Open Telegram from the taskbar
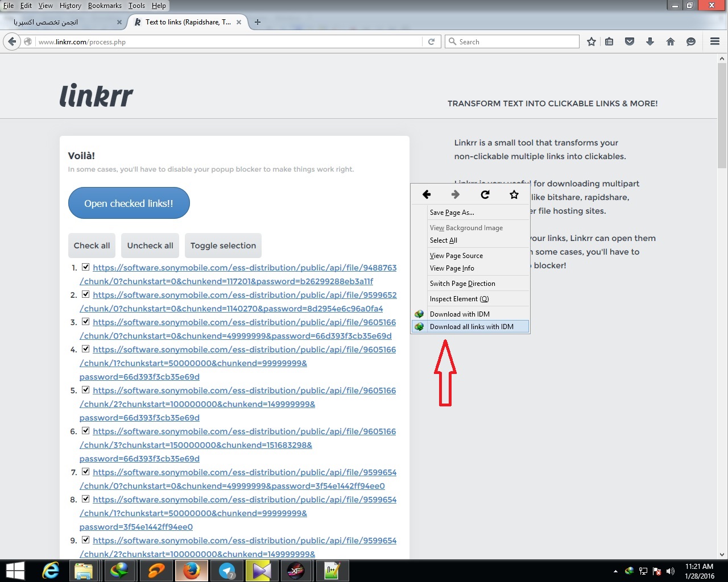The width and height of the screenshot is (728, 582). 226,571
